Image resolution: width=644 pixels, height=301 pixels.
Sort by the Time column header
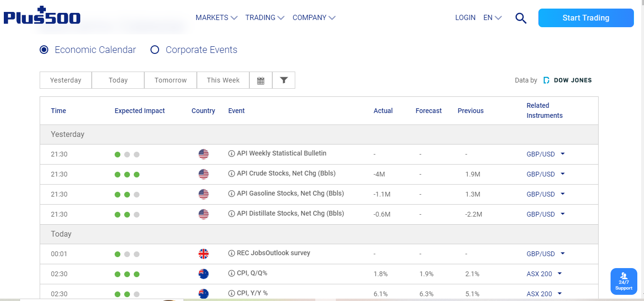pyautogui.click(x=58, y=111)
